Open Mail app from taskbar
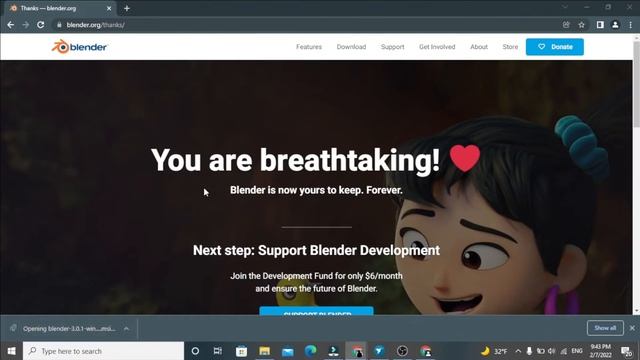640x360 pixels. [x=288, y=351]
